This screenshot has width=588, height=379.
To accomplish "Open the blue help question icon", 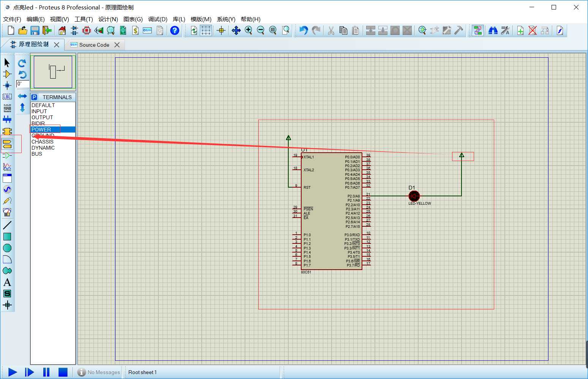I will click(x=175, y=30).
